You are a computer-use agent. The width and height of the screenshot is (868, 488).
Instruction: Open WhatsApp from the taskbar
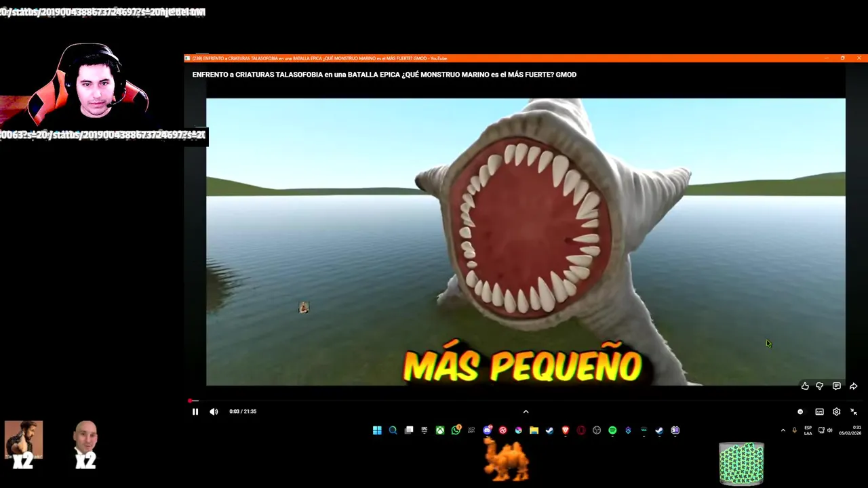pyautogui.click(x=456, y=430)
